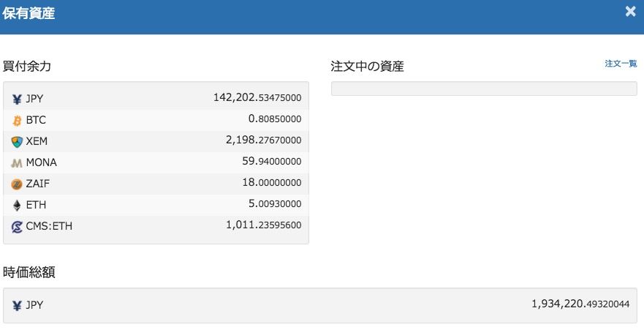The image size is (644, 330).
Task: Open the 注文一覧 link
Action: [621, 64]
